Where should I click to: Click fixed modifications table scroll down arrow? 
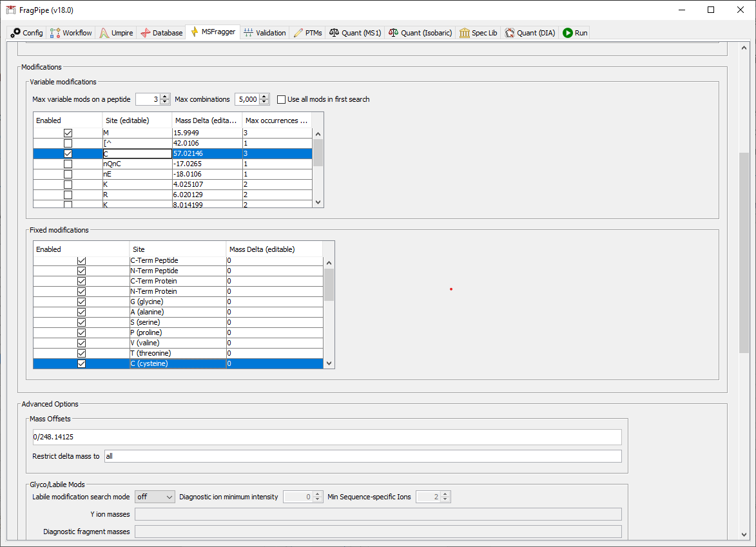(329, 363)
